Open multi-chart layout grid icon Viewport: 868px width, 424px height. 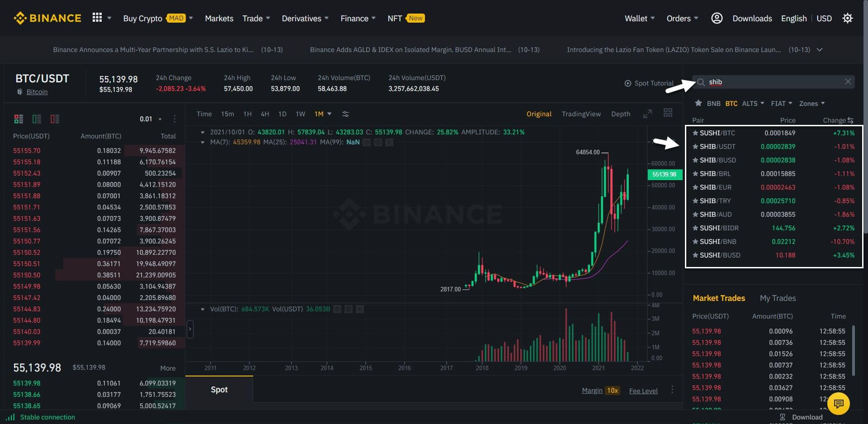coord(668,113)
